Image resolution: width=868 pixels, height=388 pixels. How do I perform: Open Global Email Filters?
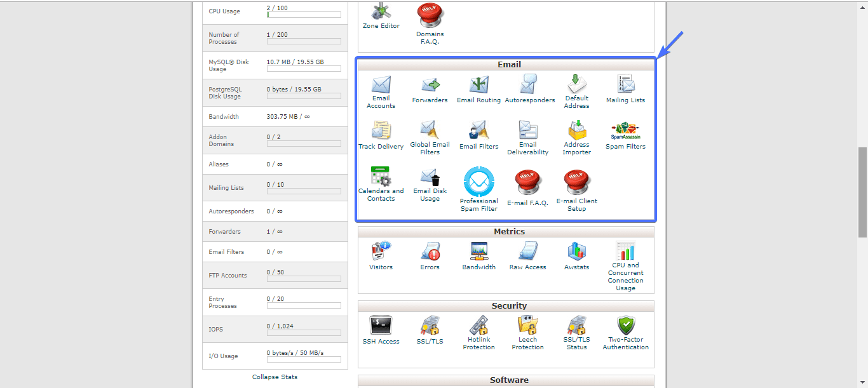point(430,138)
